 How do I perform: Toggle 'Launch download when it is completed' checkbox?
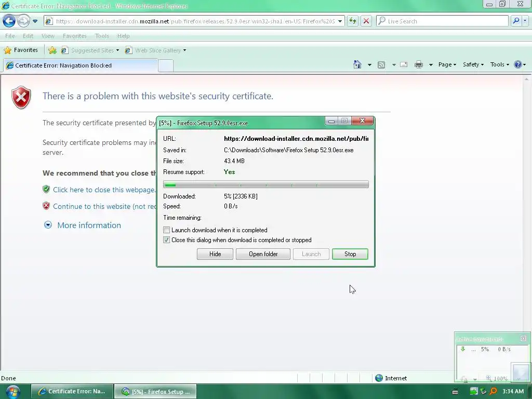(x=166, y=230)
